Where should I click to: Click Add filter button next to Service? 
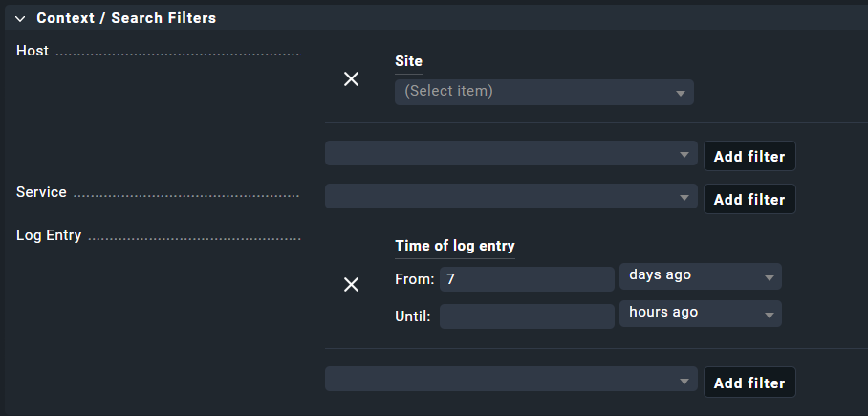pos(749,200)
